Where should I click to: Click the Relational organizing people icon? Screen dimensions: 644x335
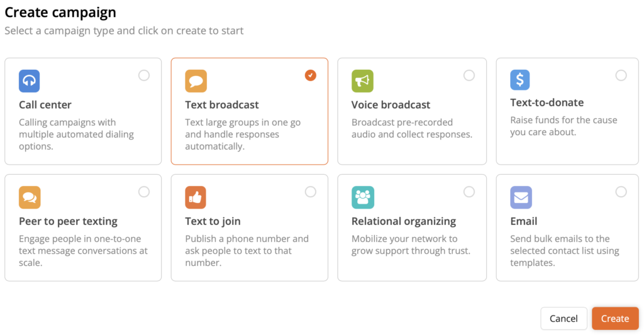point(362,197)
